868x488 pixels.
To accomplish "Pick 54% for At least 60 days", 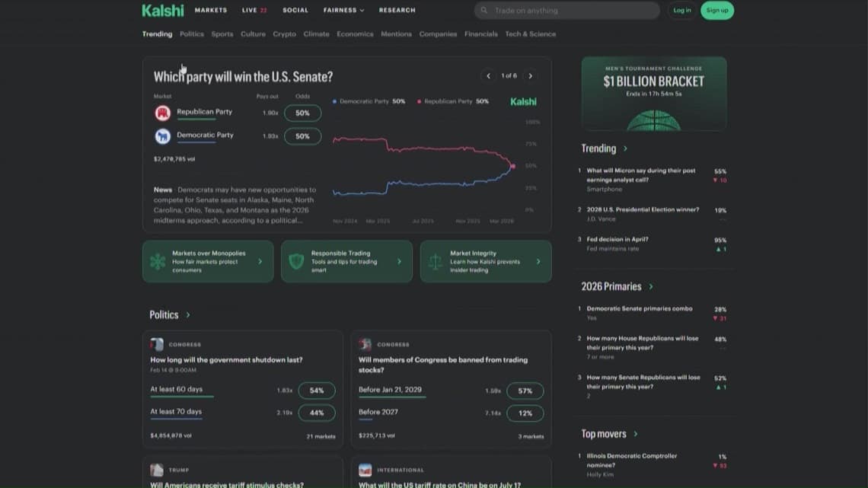I will point(317,391).
